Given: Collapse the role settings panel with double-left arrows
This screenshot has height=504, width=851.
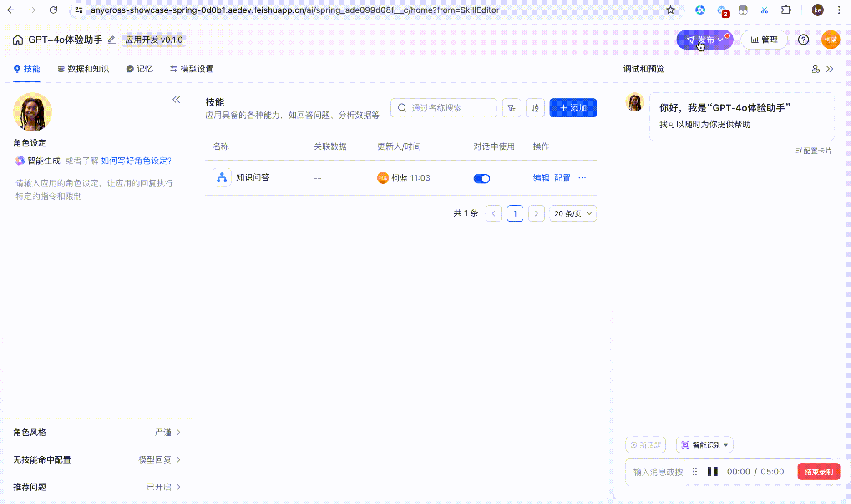Looking at the screenshot, I should tap(176, 100).
